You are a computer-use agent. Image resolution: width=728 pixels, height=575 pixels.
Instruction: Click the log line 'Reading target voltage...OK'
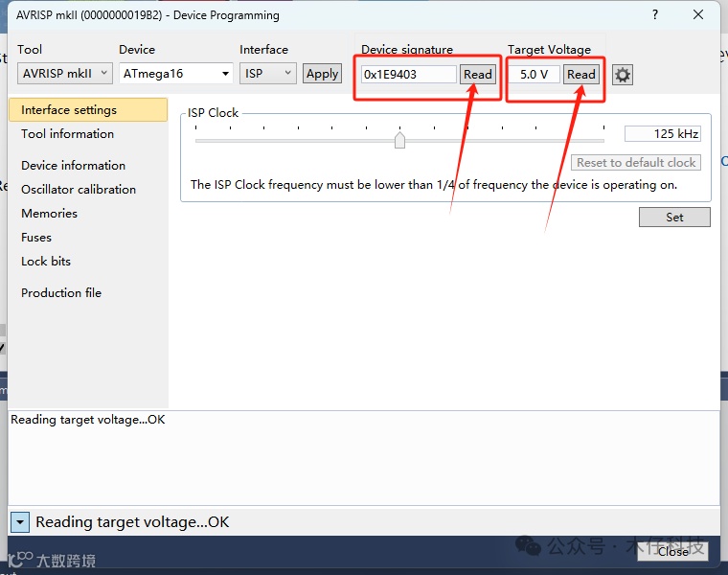88,420
